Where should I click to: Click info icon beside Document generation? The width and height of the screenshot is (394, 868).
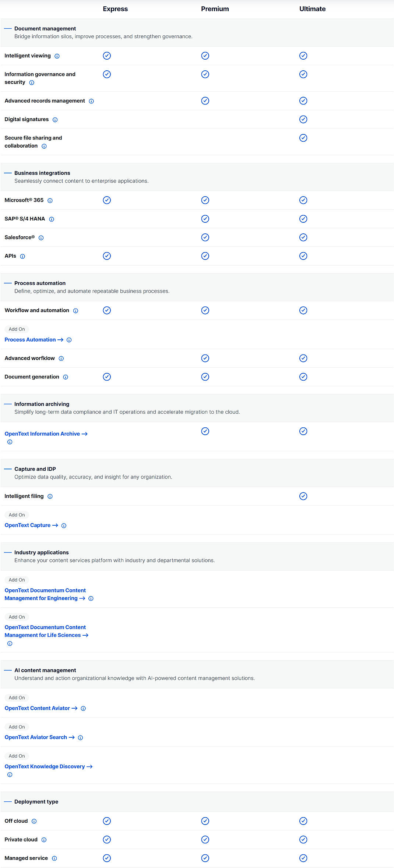pyautogui.click(x=66, y=377)
